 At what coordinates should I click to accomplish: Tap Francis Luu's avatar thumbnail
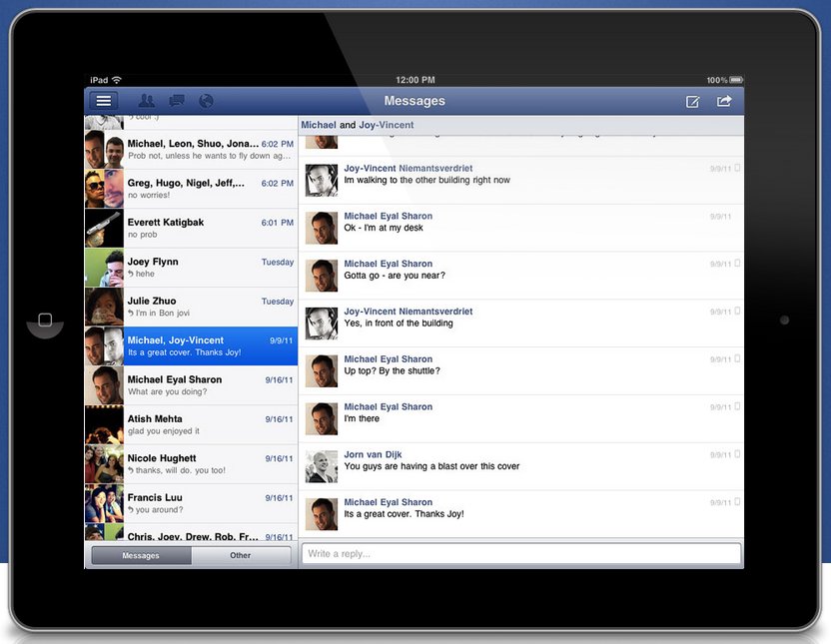tap(105, 503)
